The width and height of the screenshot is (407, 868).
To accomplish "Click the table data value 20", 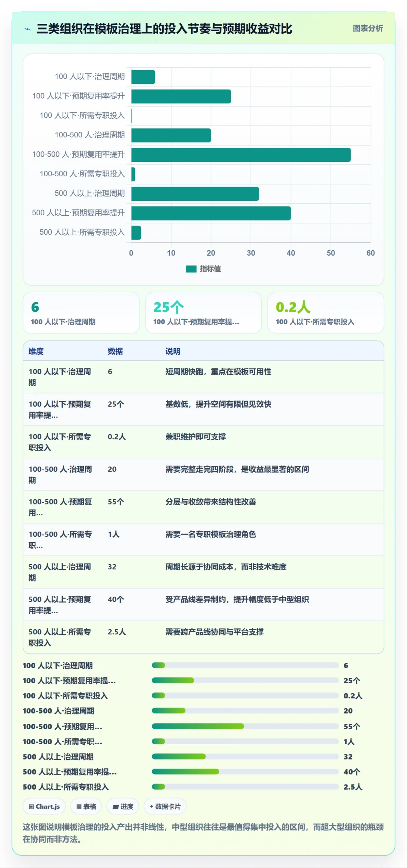I will (x=112, y=469).
